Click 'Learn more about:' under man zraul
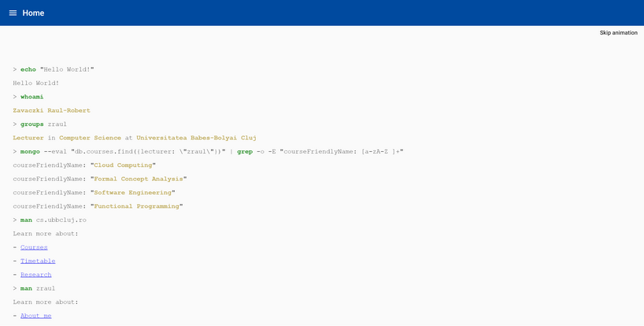Image resolution: width=644 pixels, height=326 pixels. coord(46,302)
